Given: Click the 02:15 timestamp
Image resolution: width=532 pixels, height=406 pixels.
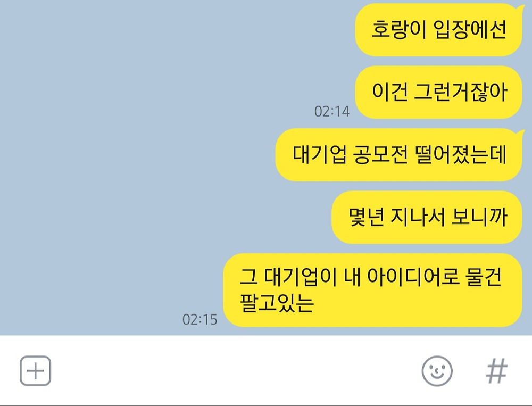Looking at the screenshot, I should (x=199, y=319).
